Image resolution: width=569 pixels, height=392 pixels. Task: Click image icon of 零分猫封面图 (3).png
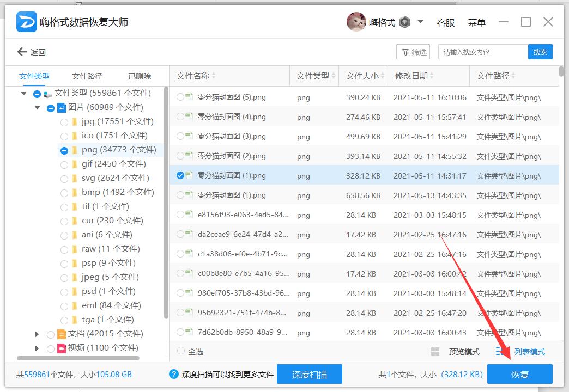(x=189, y=136)
